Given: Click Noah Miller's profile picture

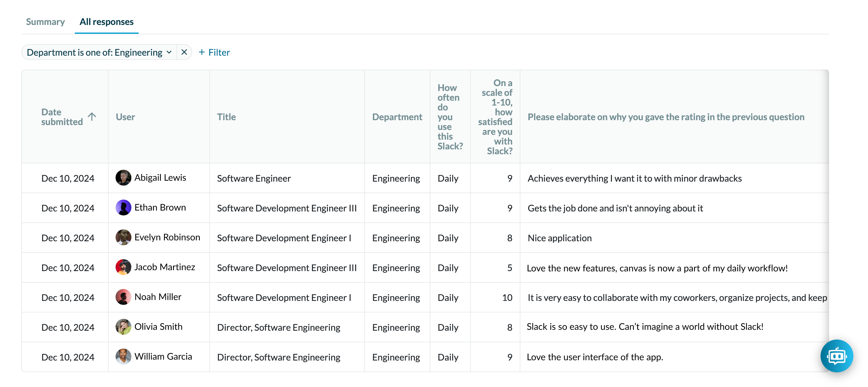Looking at the screenshot, I should pos(123,297).
